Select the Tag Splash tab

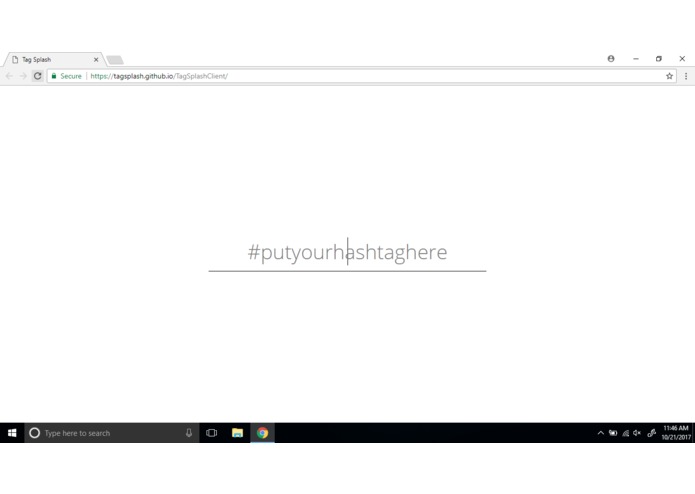[x=53, y=59]
